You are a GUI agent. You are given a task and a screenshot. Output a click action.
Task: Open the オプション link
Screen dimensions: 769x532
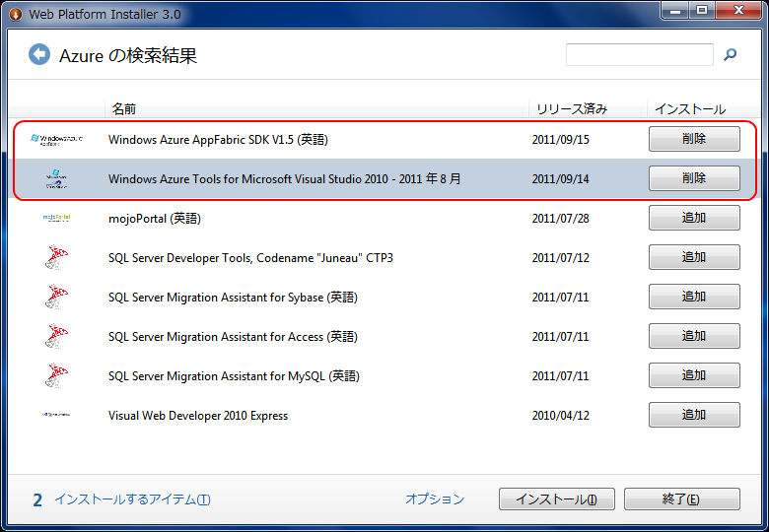pyautogui.click(x=435, y=499)
